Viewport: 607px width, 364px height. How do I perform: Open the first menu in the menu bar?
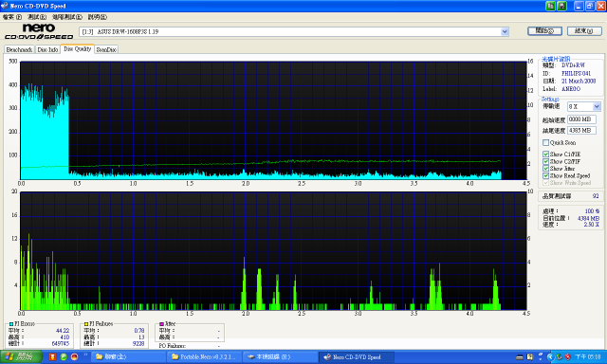12,17
